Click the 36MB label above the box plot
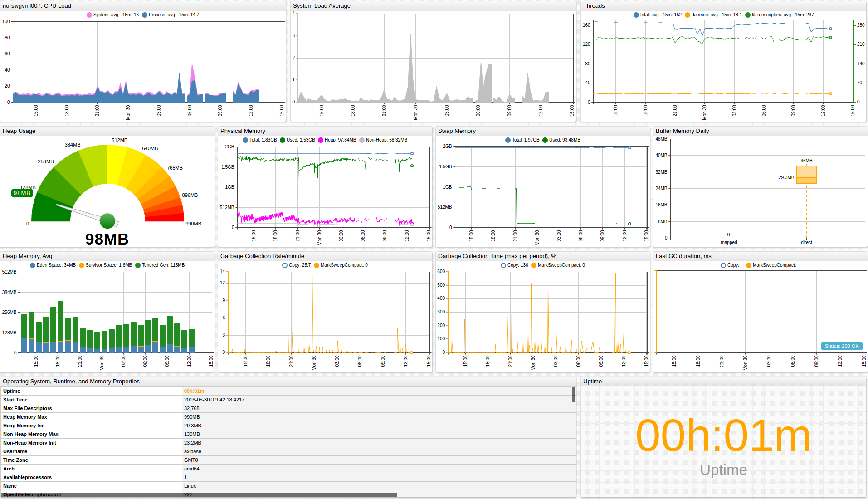 pos(806,161)
